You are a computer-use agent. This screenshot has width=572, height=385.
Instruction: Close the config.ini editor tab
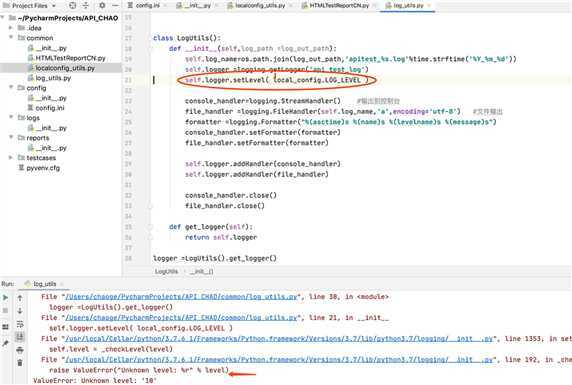pos(165,5)
